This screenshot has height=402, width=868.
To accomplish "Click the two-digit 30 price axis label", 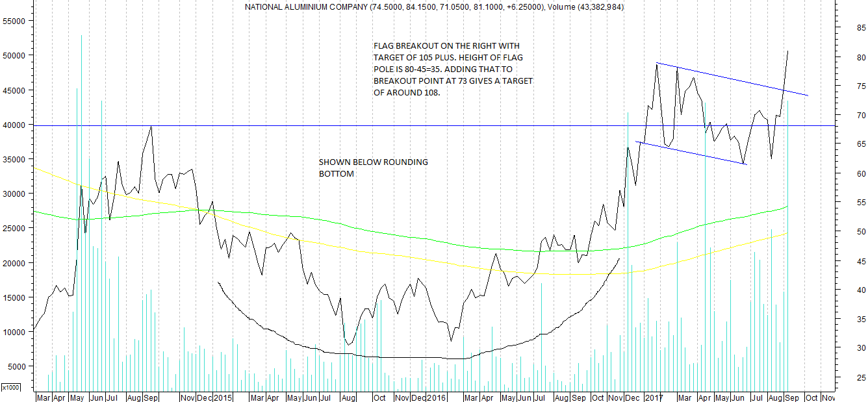I will pos(860,348).
